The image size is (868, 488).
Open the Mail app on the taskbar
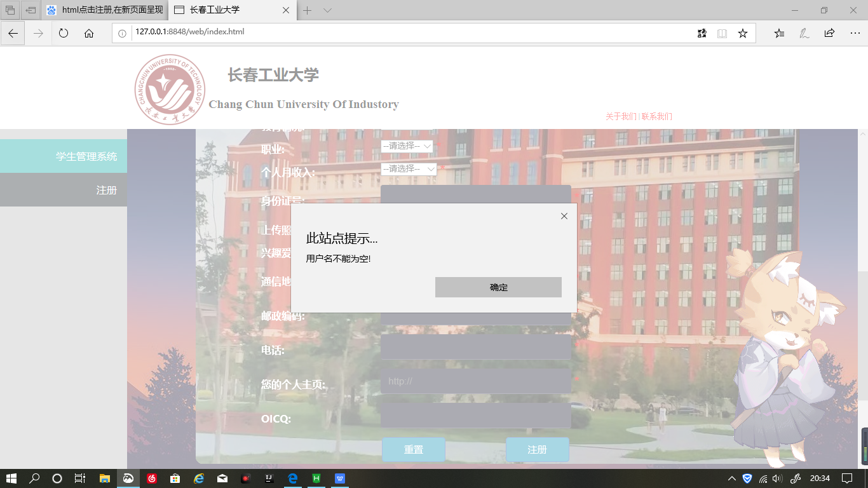[222, 478]
